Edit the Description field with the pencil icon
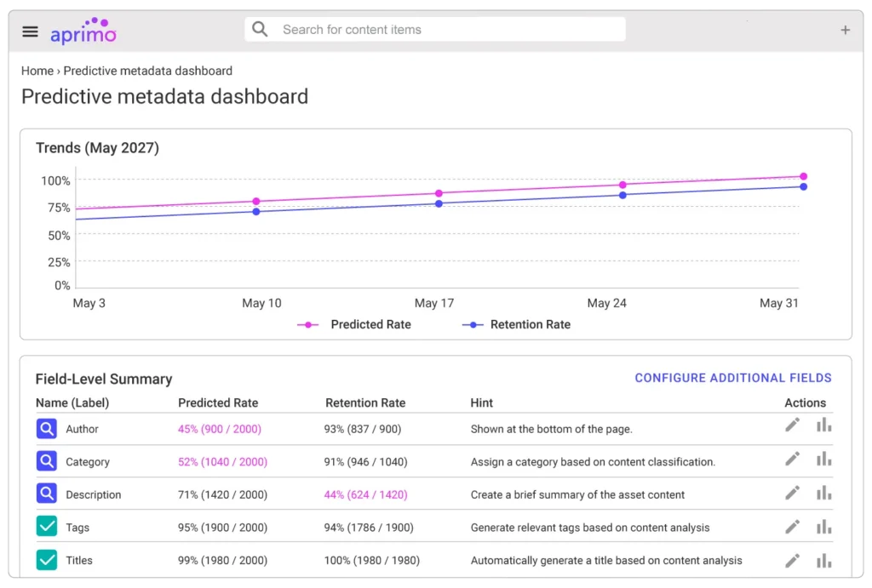 792,493
